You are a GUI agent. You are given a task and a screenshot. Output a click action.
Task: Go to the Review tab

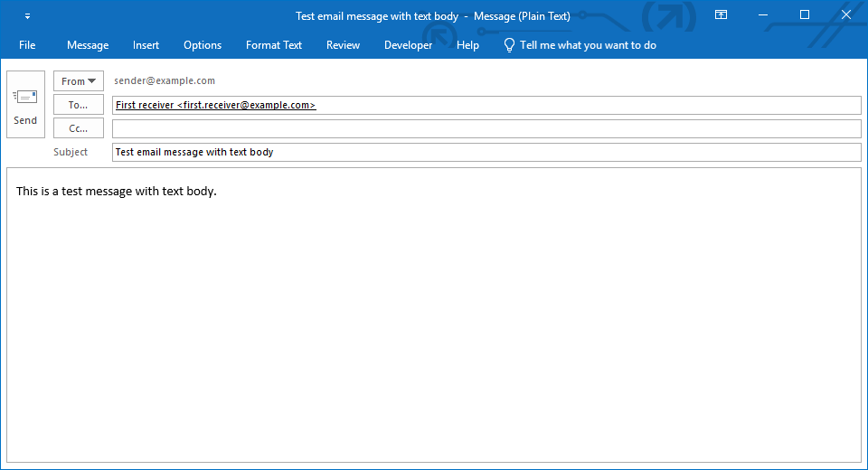click(x=343, y=45)
